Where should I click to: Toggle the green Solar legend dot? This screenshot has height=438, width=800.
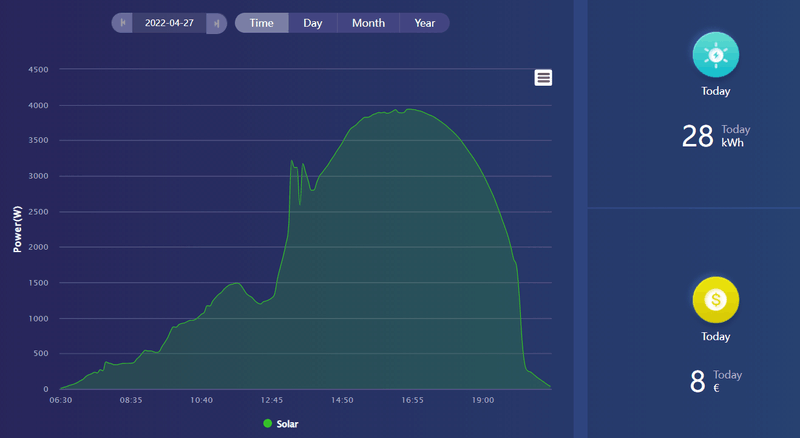click(x=267, y=423)
